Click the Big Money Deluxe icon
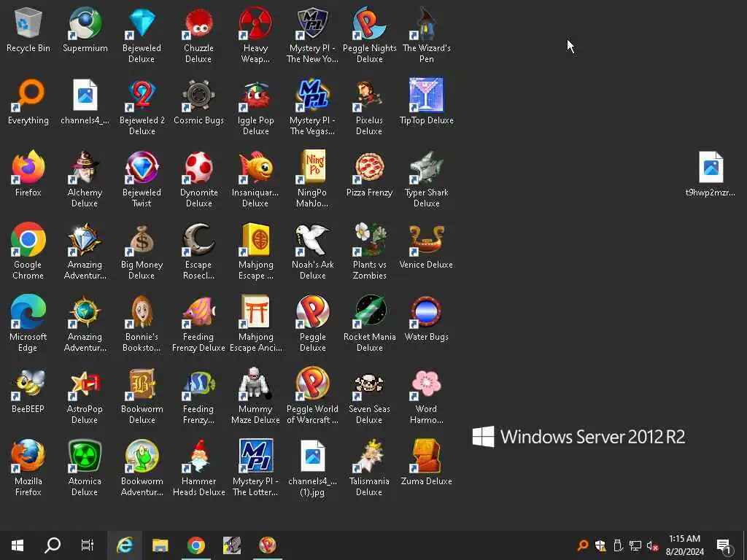Screen dimensions: 747x560 coord(142,252)
